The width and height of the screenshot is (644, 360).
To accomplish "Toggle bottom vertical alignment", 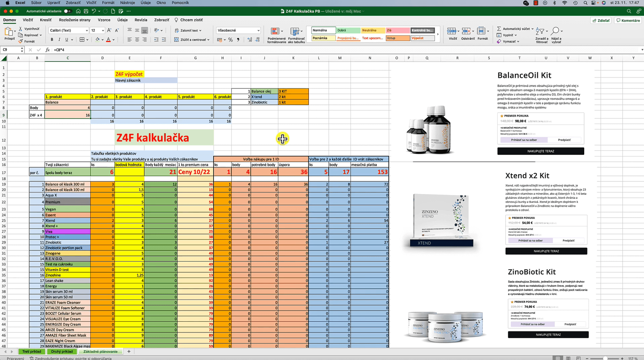I will click(x=145, y=30).
